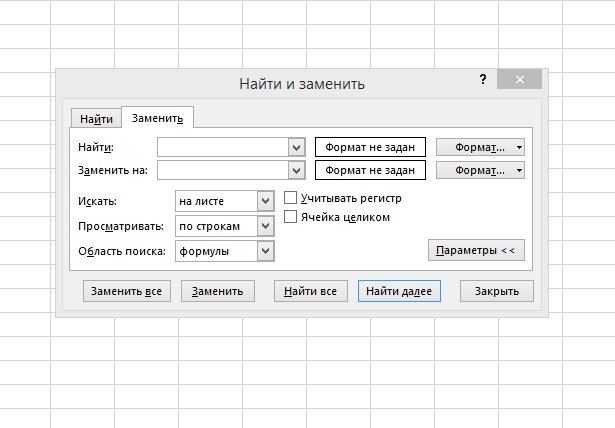Select the Заменить tab

click(158, 118)
